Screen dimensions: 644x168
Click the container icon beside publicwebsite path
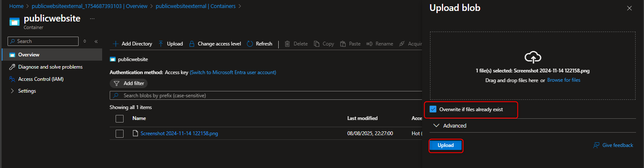click(113, 59)
